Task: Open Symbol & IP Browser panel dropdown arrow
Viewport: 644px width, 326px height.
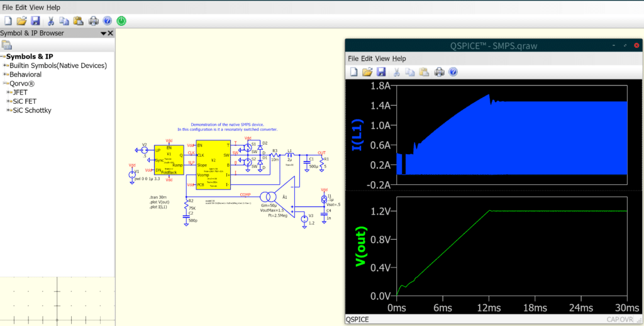Action: (104, 33)
